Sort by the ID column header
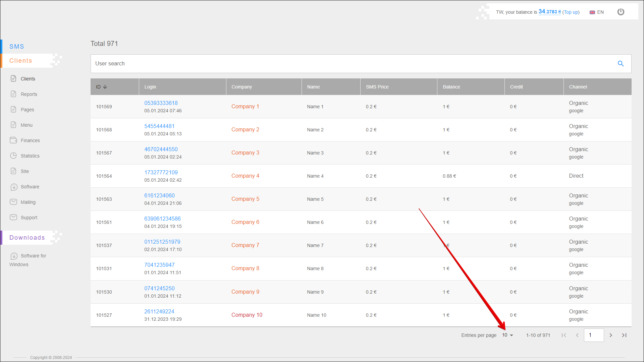Viewport: 644px width, 362px height. coord(101,87)
